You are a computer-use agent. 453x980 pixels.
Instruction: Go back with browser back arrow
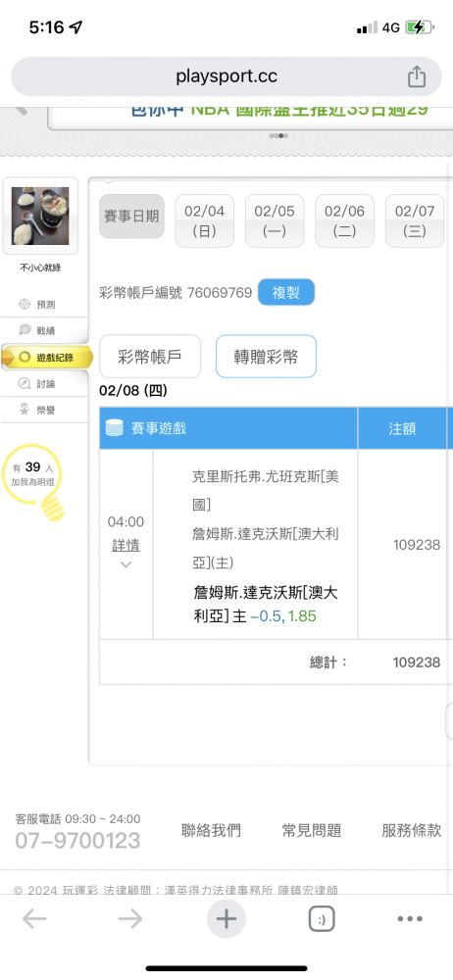[x=34, y=919]
